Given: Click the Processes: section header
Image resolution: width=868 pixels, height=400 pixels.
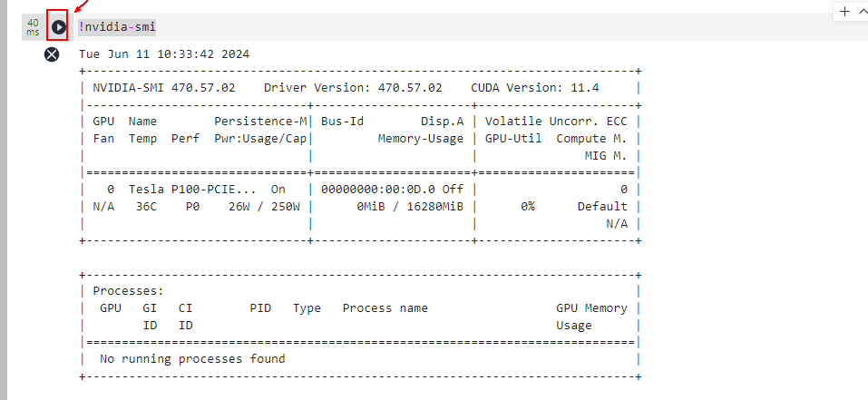Looking at the screenshot, I should [128, 291].
